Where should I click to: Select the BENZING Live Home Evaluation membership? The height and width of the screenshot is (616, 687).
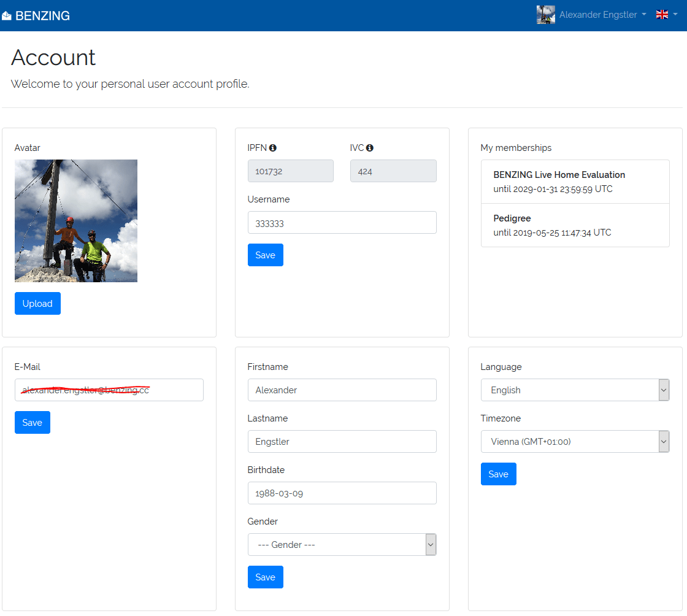click(x=575, y=182)
